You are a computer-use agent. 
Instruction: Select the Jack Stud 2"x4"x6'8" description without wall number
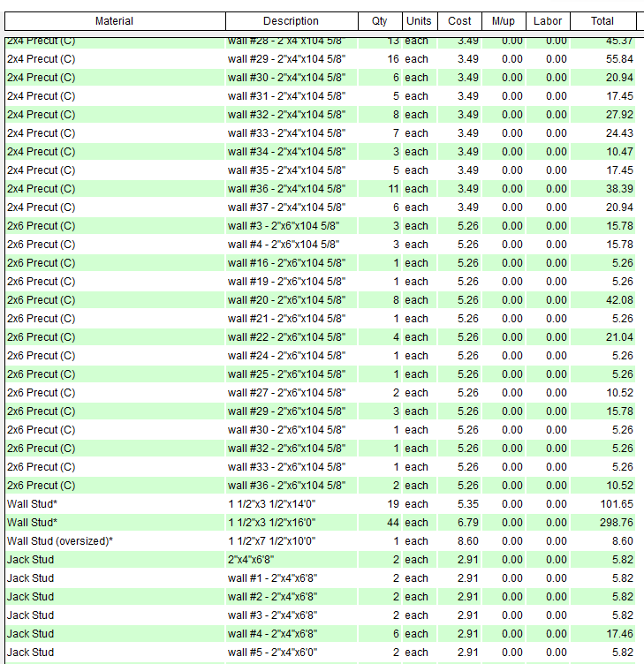pos(292,560)
